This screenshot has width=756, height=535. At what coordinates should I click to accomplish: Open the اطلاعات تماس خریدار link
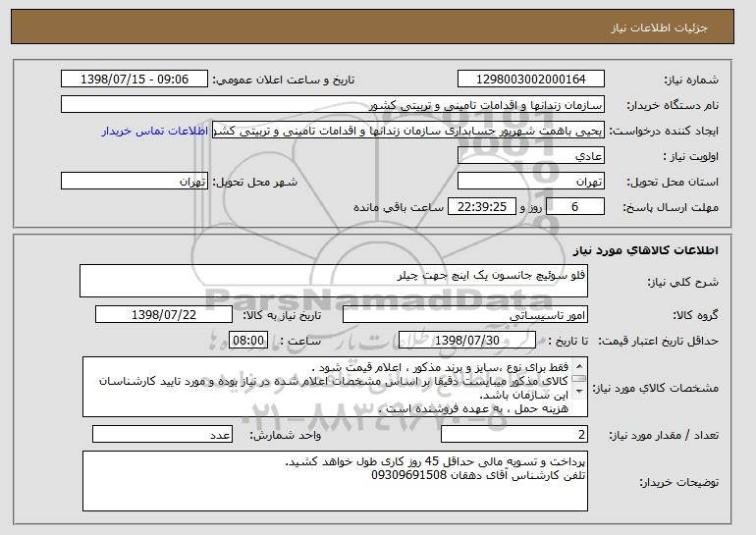155,132
